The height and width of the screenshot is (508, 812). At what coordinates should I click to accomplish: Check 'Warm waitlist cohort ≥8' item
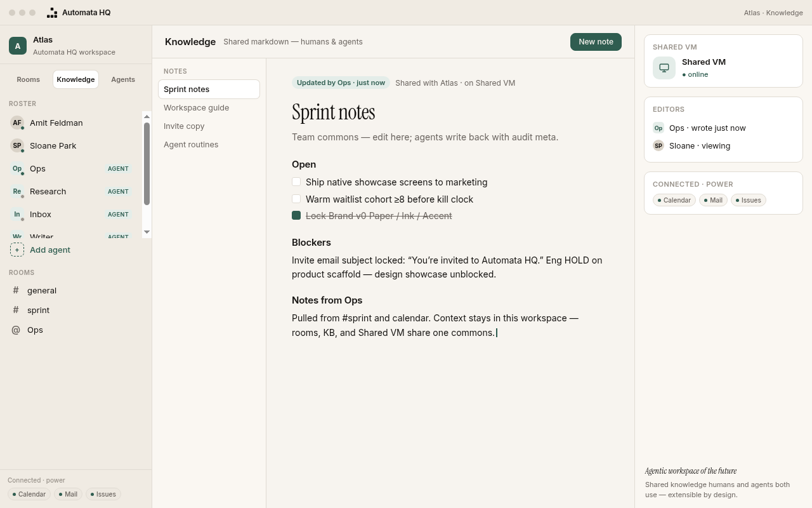pos(296,199)
